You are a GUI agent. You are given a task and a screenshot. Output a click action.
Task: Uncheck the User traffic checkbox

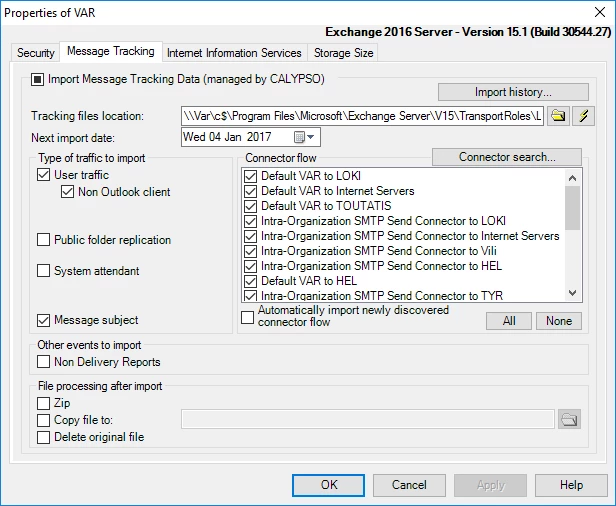click(44, 175)
